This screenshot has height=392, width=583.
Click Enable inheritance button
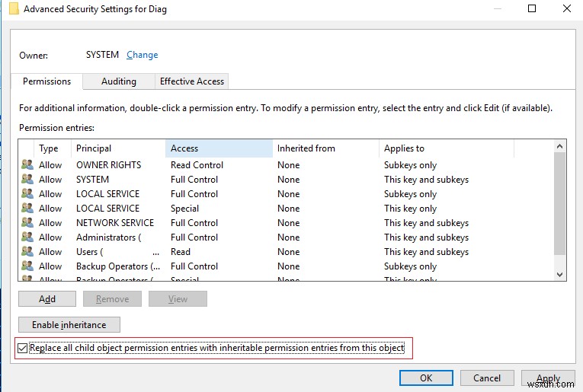point(69,325)
